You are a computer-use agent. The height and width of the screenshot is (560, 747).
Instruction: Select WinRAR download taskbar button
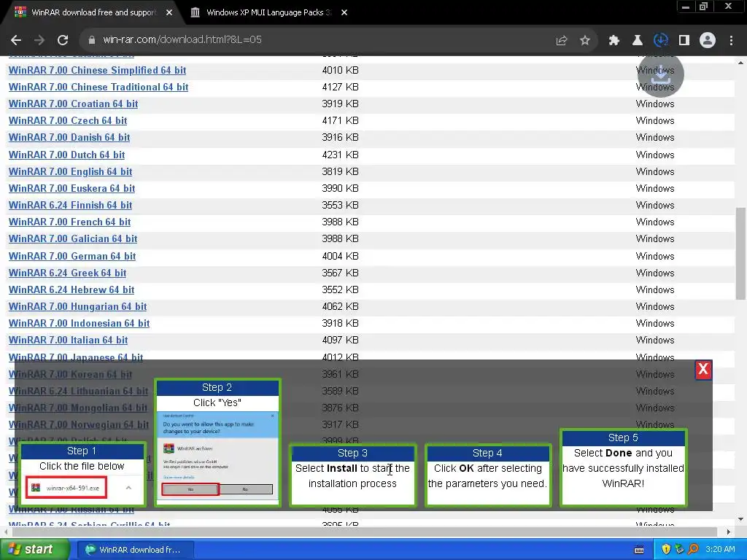coord(134,550)
